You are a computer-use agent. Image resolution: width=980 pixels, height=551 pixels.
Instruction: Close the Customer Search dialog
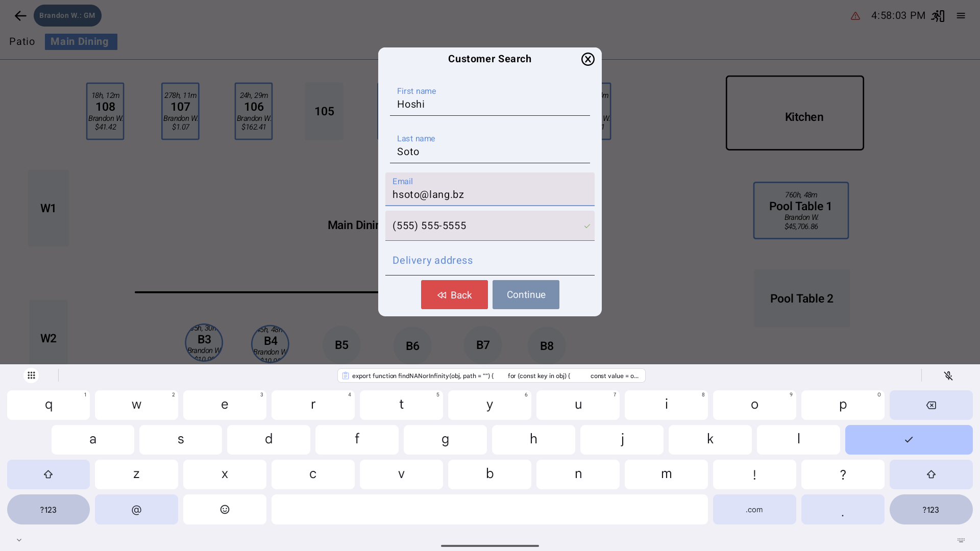click(587, 59)
